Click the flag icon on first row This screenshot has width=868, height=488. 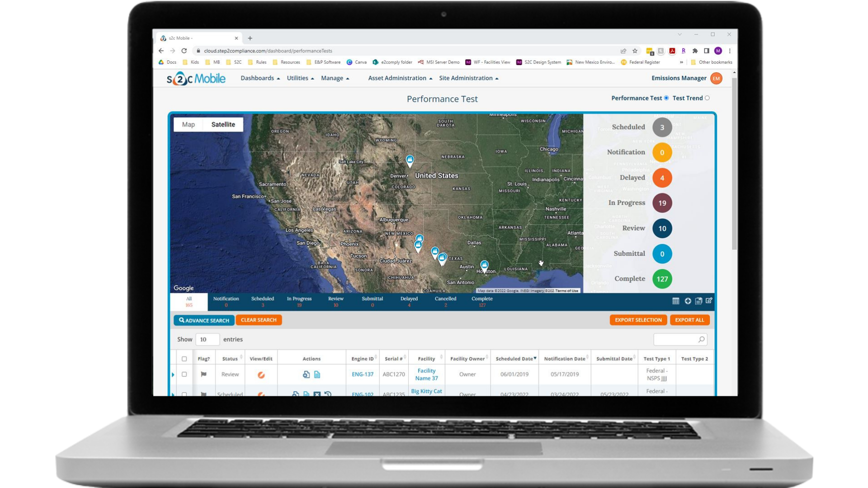click(x=204, y=374)
